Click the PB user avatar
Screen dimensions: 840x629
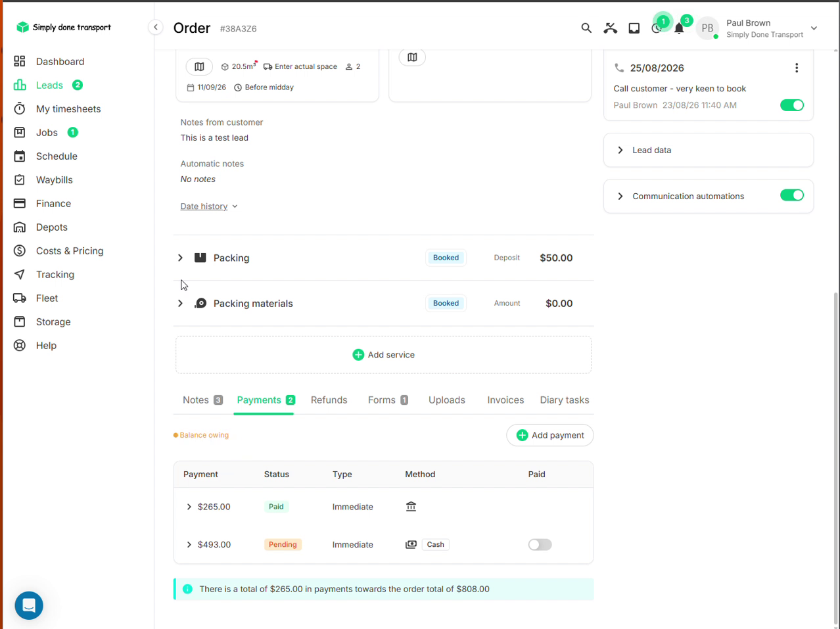pyautogui.click(x=707, y=28)
